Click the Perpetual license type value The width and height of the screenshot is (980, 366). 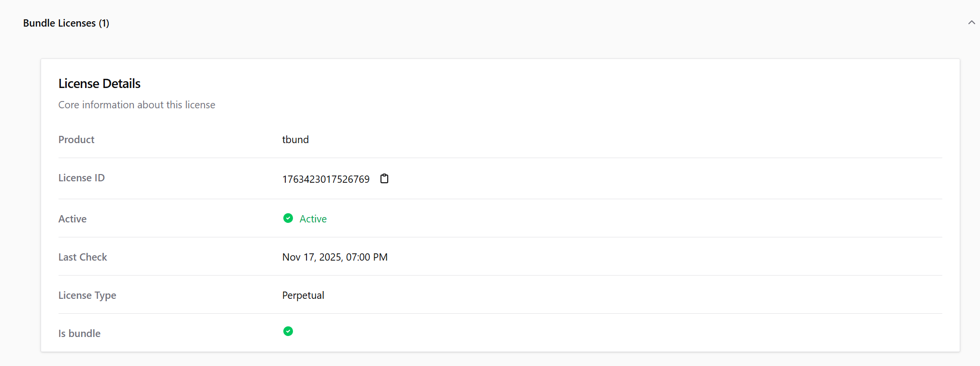coord(303,295)
